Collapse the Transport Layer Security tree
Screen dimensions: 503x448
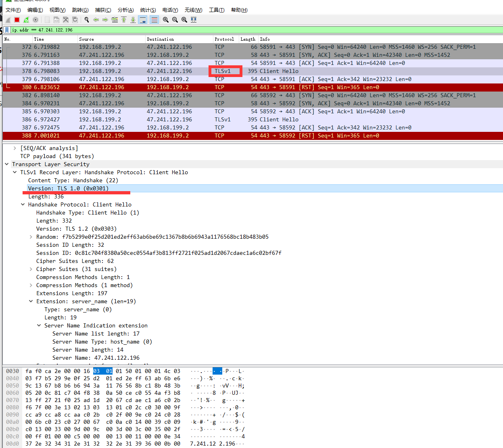(x=7, y=164)
